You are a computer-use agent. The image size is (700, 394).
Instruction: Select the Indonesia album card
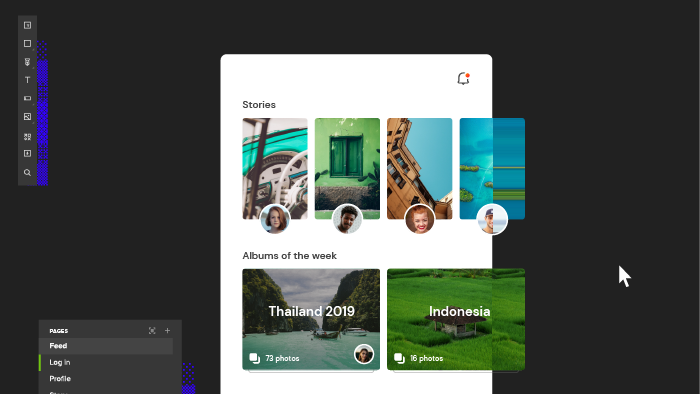456,319
